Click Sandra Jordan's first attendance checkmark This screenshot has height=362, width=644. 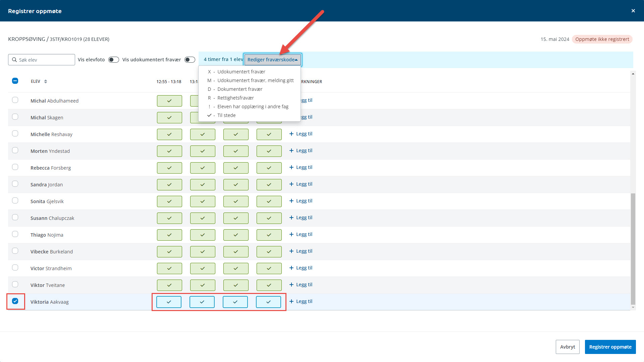(169, 185)
